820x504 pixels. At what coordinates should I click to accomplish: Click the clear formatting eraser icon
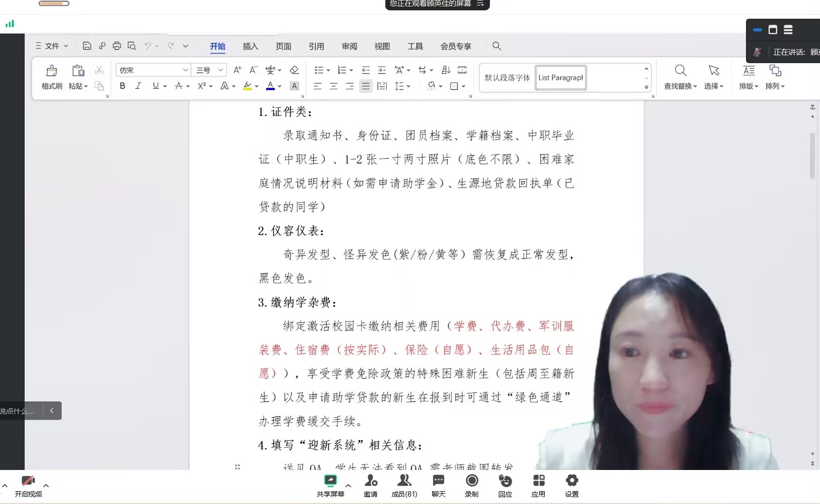pos(295,70)
